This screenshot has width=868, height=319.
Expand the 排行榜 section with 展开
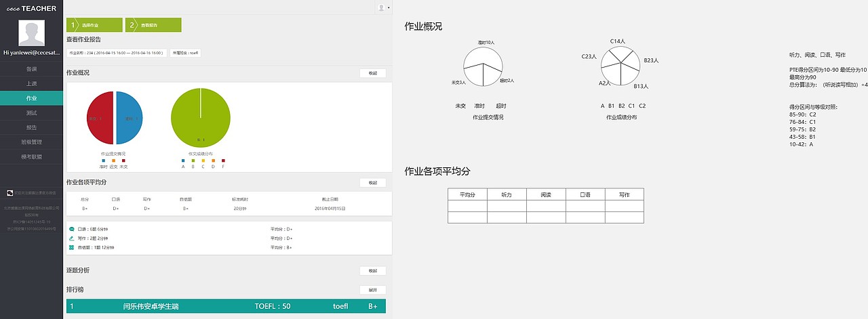pyautogui.click(x=373, y=290)
